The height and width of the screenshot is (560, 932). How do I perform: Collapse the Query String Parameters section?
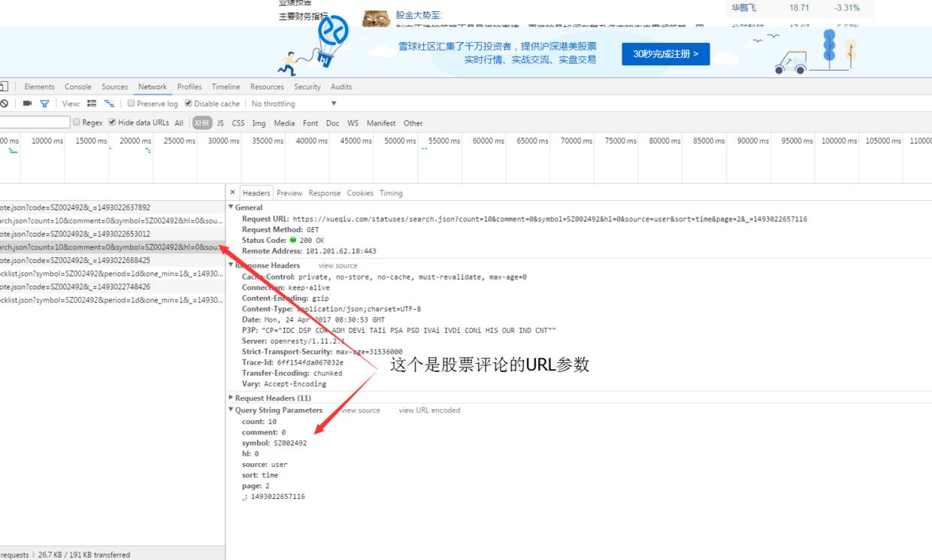click(x=231, y=410)
